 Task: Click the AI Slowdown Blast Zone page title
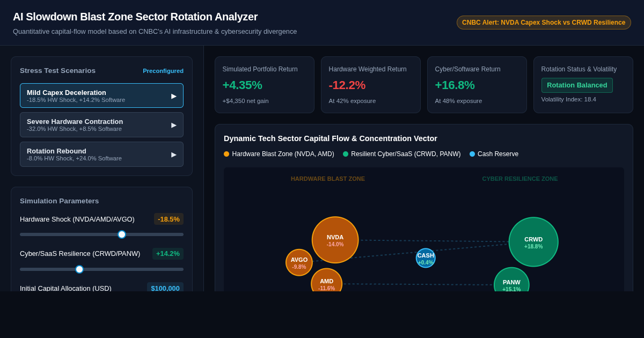[x=135, y=17]
